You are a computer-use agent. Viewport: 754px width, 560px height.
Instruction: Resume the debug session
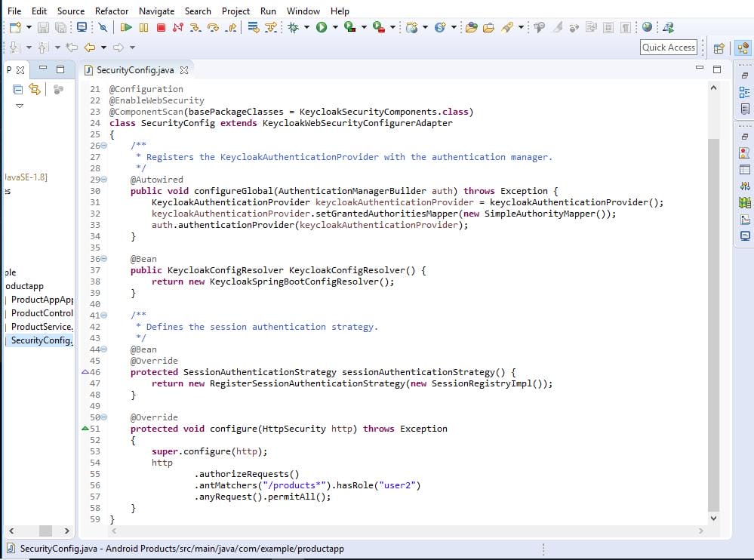125,28
